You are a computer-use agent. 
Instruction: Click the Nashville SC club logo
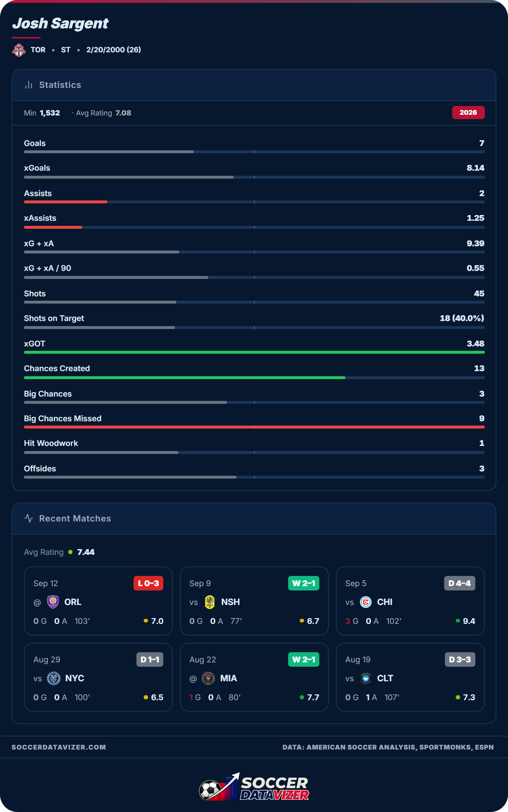pyautogui.click(x=210, y=602)
